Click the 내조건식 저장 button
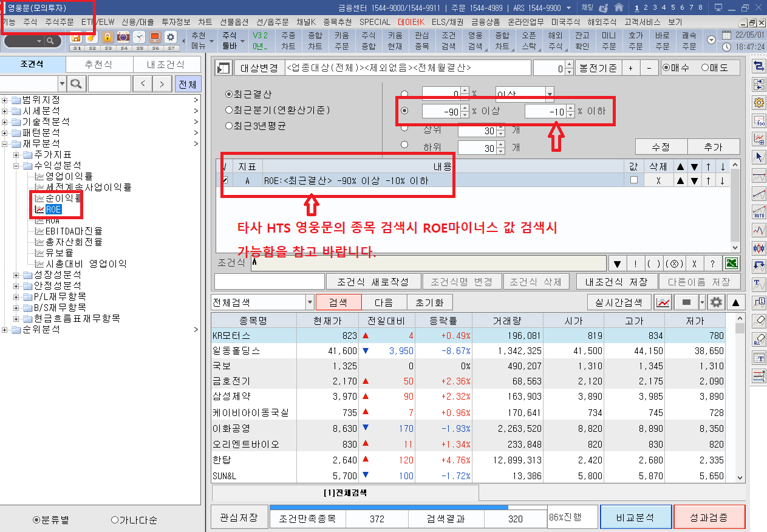 coord(616,282)
